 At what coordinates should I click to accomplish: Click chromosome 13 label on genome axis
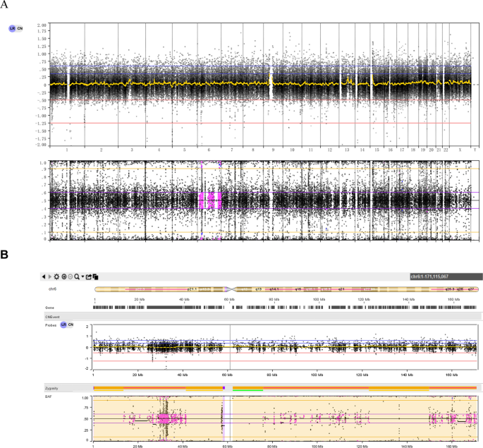pyautogui.click(x=347, y=150)
